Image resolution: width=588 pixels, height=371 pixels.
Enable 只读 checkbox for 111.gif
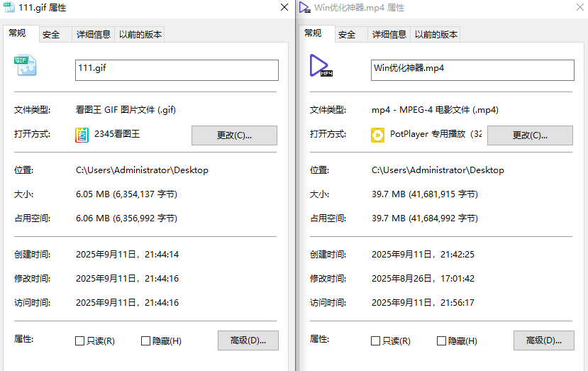(80, 341)
